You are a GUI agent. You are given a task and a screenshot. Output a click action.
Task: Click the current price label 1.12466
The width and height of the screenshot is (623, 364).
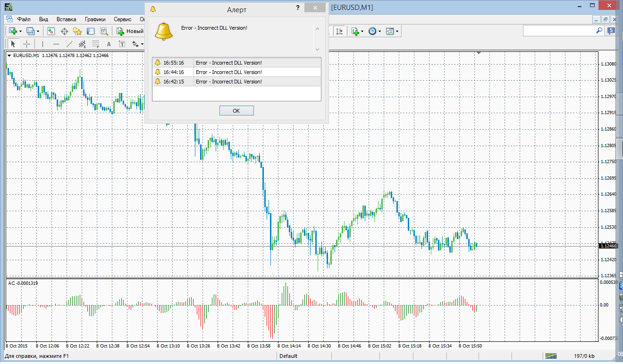[607, 246]
